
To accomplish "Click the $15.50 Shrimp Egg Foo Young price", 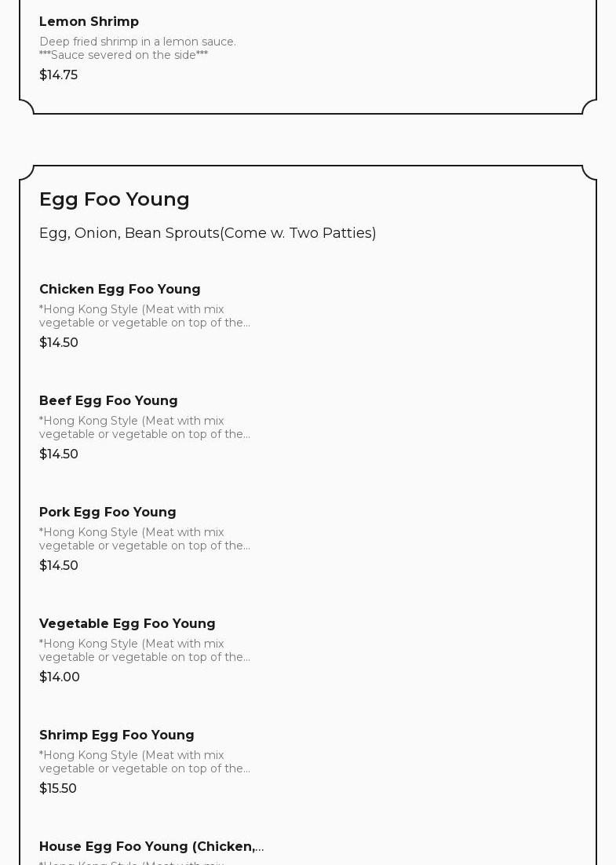I will coord(58,788).
